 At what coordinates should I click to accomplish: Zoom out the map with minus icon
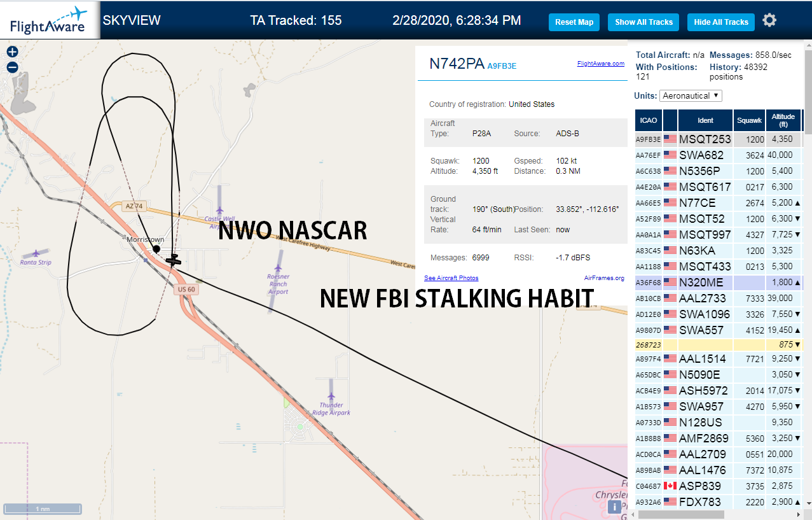[12, 67]
